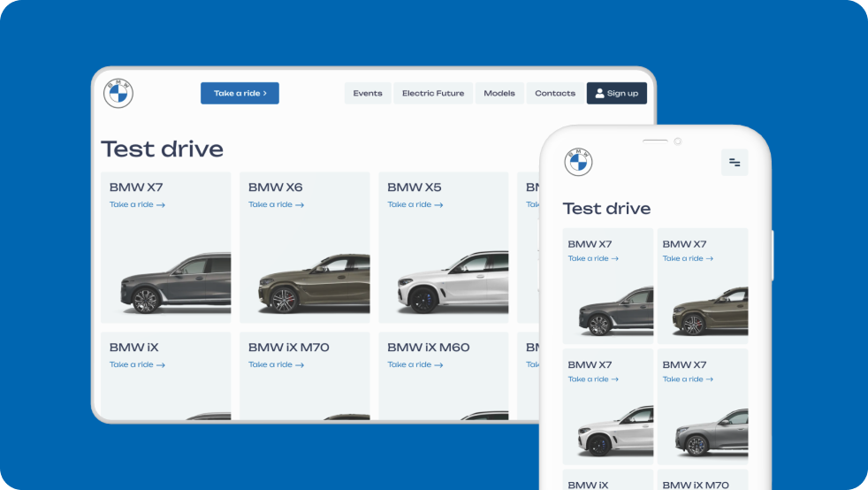This screenshot has width=868, height=490.
Task: Choose the white BMW X5 car image on tablet
Action: pos(452,285)
